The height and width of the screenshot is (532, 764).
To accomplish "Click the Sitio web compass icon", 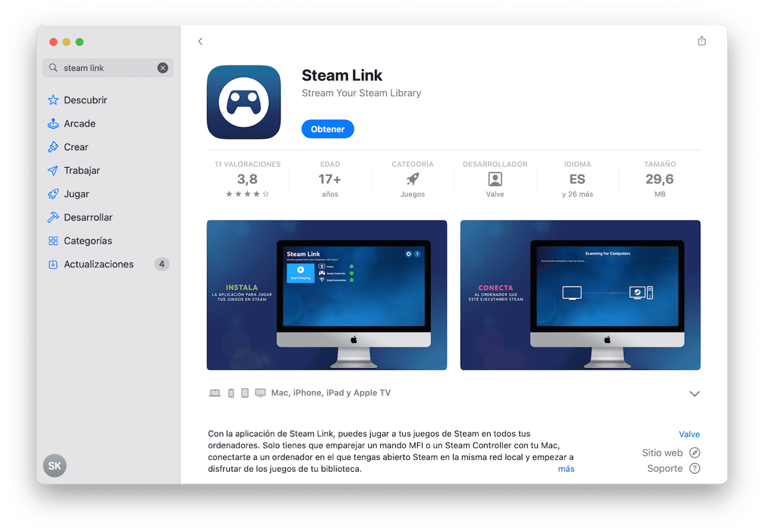I will [694, 452].
